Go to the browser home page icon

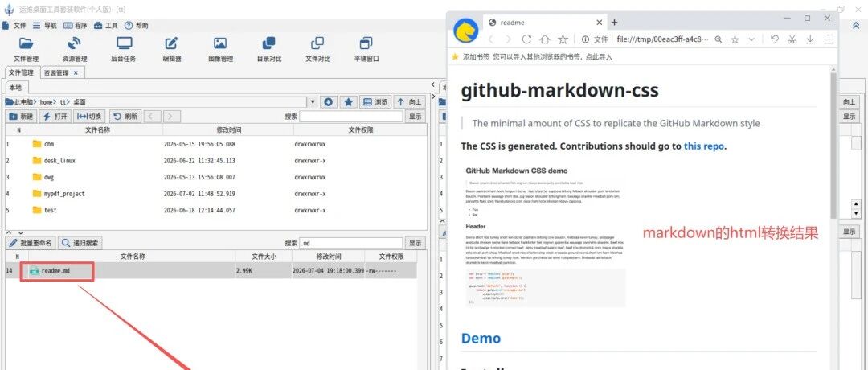pos(545,39)
